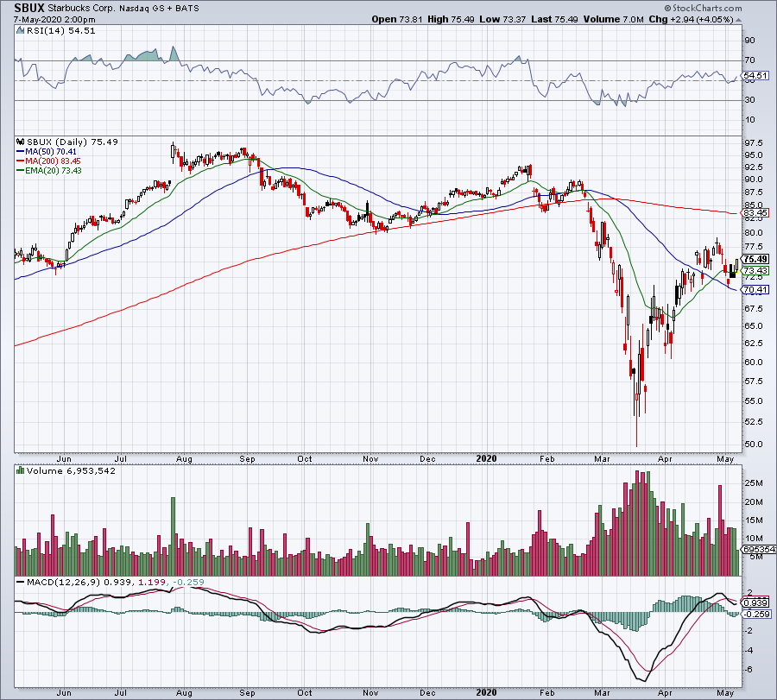Click the 'Mar' label under the price chart
Image resolution: width=777 pixels, height=700 pixels.
tap(602, 458)
